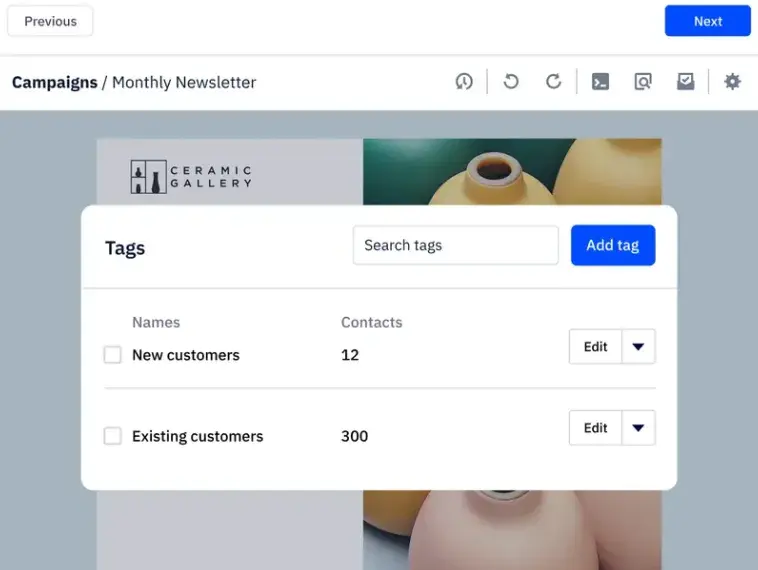Image resolution: width=758 pixels, height=570 pixels.
Task: Click the Monthly Newsletter breadcrumb text
Action: 184,82
